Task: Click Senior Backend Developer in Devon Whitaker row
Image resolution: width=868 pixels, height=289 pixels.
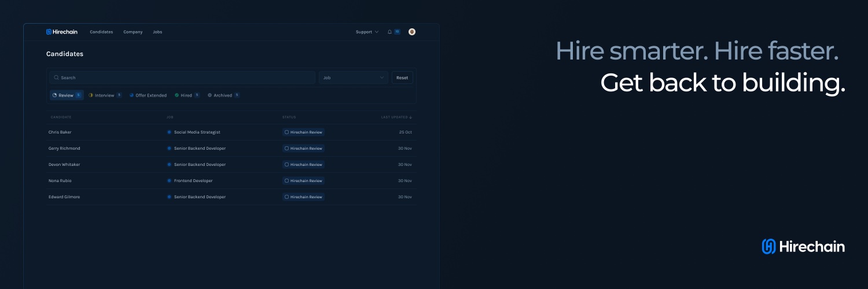Action: [x=200, y=165]
